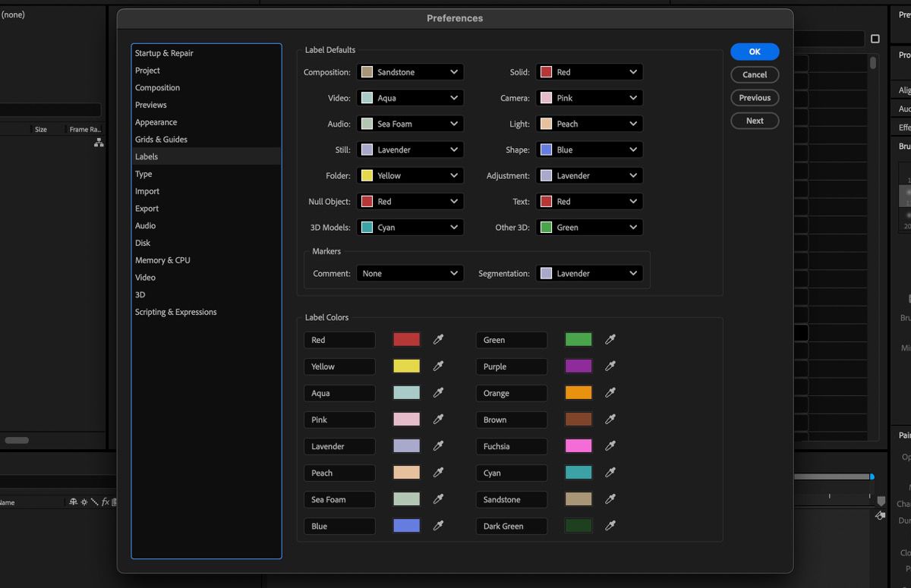
Task: Click inside the Sea Foam label name field
Action: click(339, 499)
